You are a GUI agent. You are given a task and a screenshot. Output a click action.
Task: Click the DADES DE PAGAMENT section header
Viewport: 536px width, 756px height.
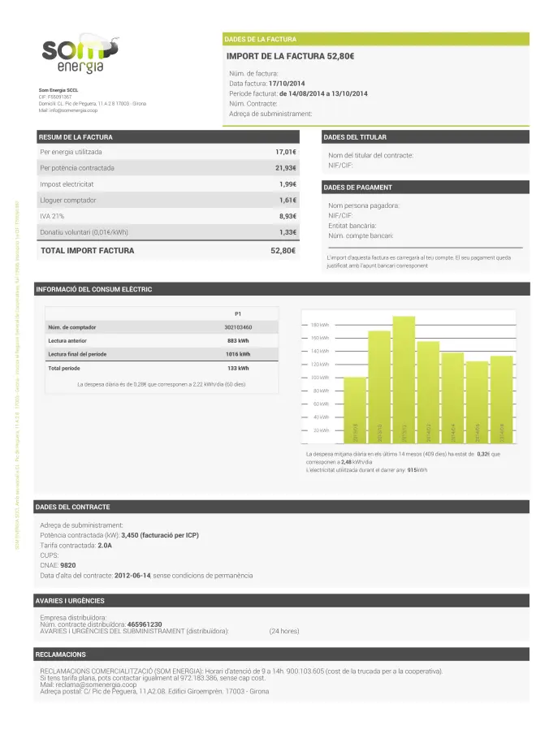(x=358, y=188)
